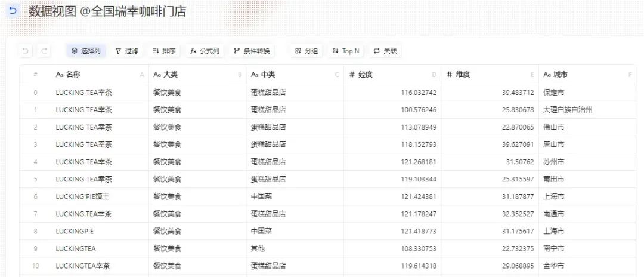This screenshot has height=277, width=644.
Task: Click the undo arrow button in toolbar
Action: click(x=26, y=51)
